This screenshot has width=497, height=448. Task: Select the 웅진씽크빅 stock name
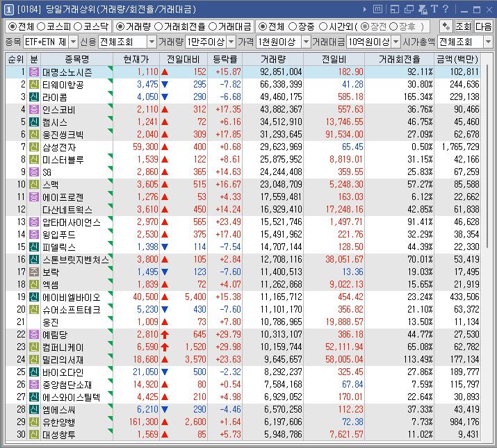[63, 135]
